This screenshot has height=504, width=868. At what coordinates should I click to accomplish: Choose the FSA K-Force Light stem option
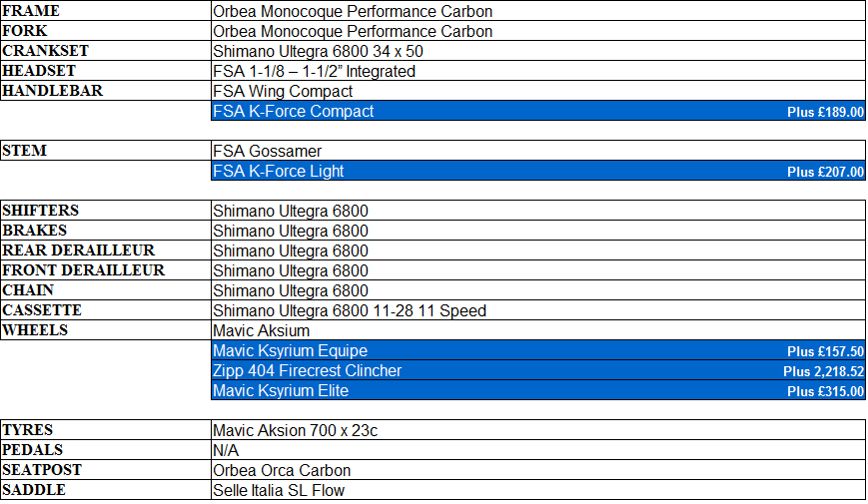click(x=279, y=172)
